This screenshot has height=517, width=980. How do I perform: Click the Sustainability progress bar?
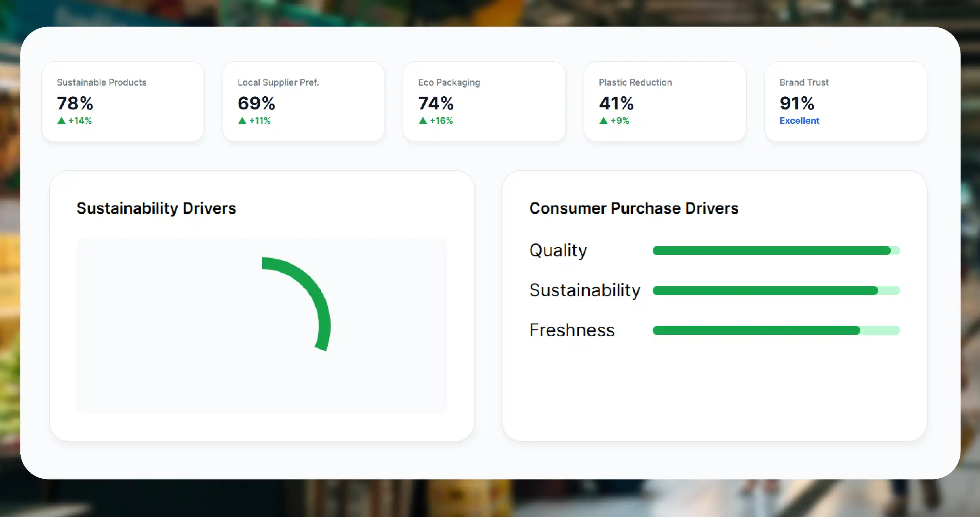click(776, 290)
